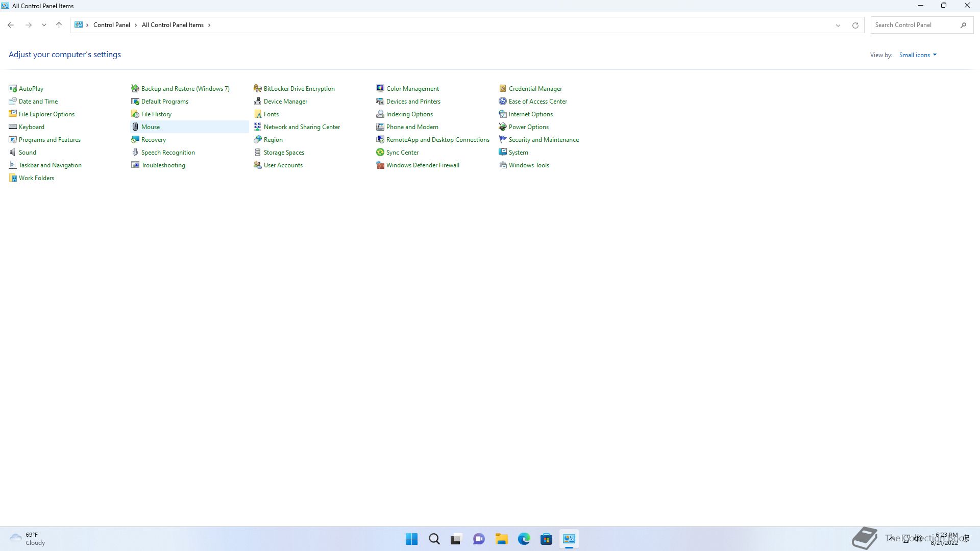
Task: Open the Windows Start menu
Action: click(x=411, y=539)
